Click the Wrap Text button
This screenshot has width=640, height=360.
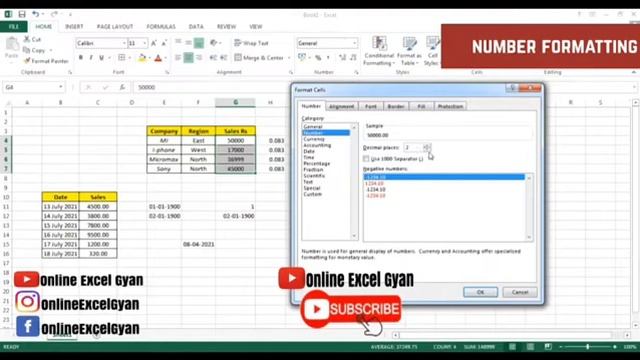point(251,43)
